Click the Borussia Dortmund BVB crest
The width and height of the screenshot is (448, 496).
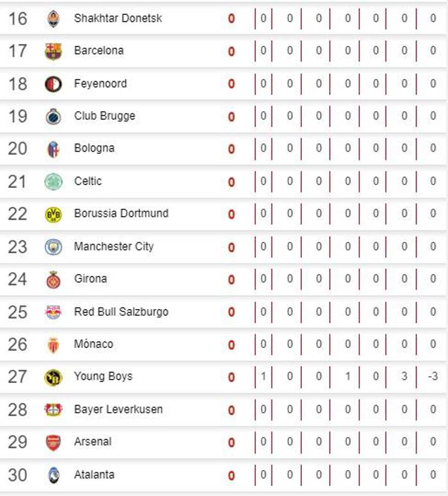(x=53, y=214)
